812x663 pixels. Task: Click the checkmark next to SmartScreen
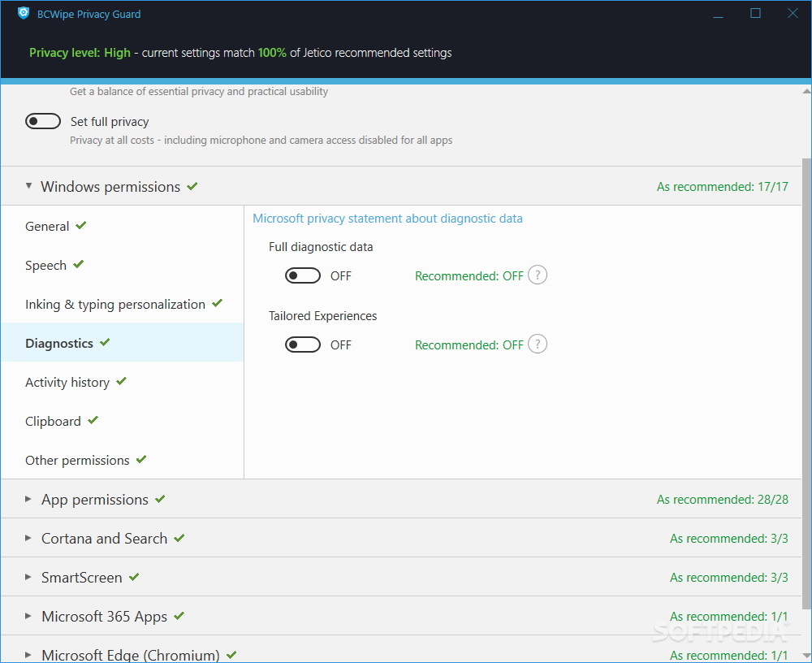point(134,577)
